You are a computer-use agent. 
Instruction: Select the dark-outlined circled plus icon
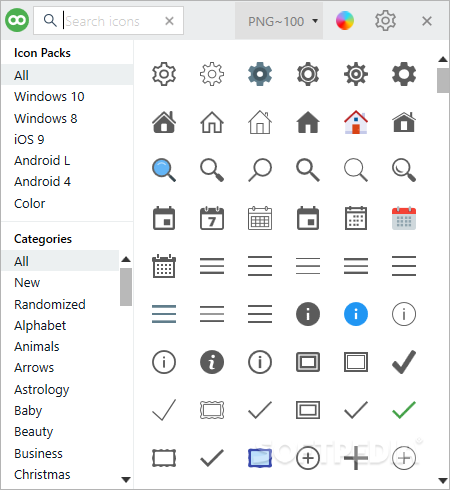(308, 458)
